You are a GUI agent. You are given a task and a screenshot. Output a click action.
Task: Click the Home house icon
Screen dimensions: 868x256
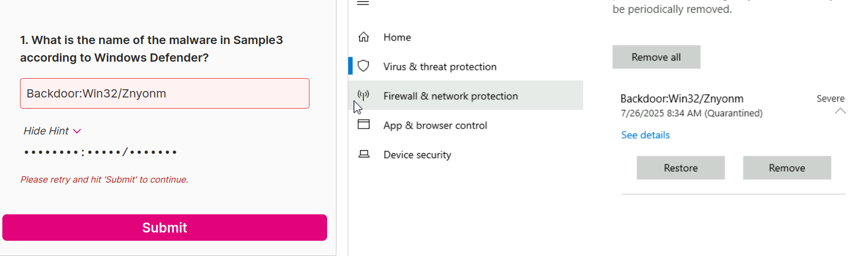(364, 38)
